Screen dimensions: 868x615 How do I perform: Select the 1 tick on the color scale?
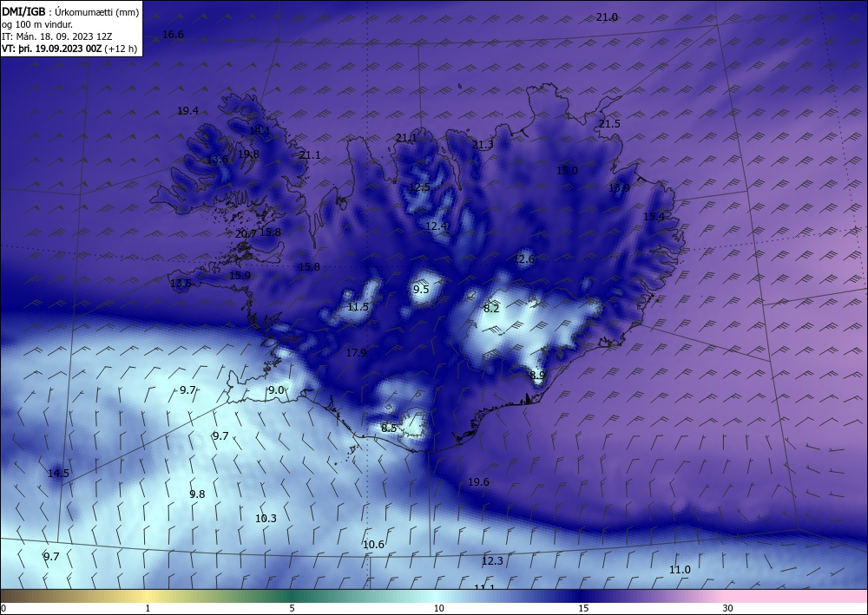[148, 609]
